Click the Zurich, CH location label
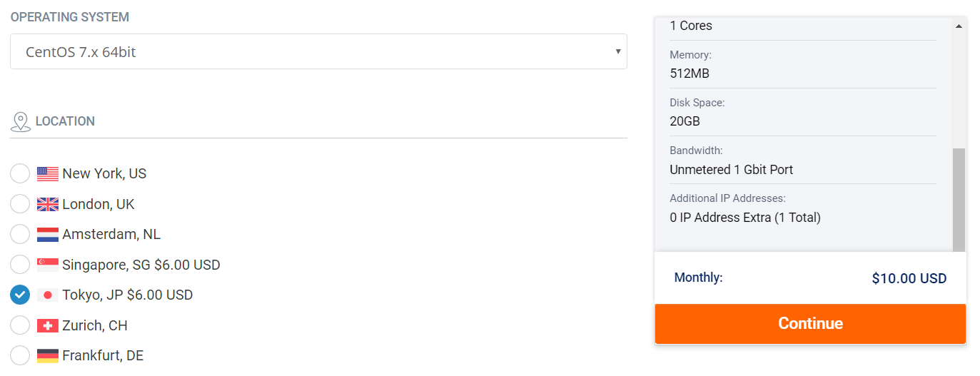This screenshot has height=376, width=980. pyautogui.click(x=95, y=325)
